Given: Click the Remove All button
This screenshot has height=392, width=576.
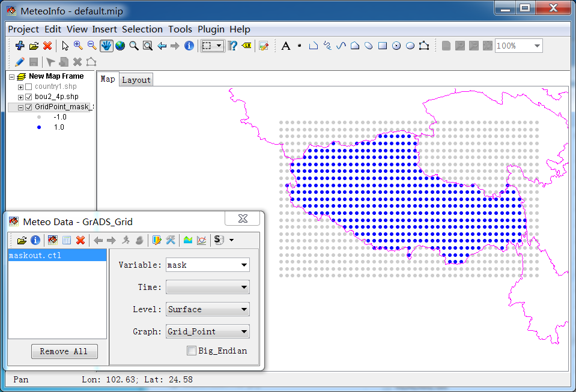Looking at the screenshot, I should tap(64, 351).
